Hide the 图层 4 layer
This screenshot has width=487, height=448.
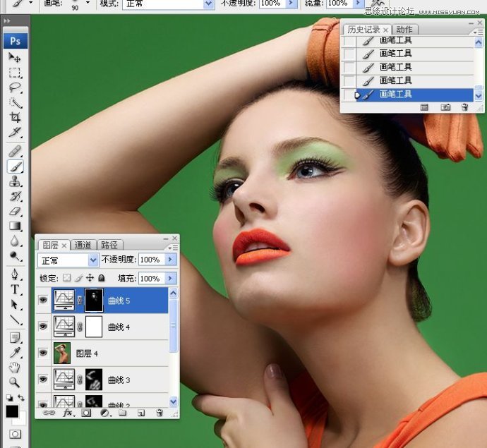[43, 353]
